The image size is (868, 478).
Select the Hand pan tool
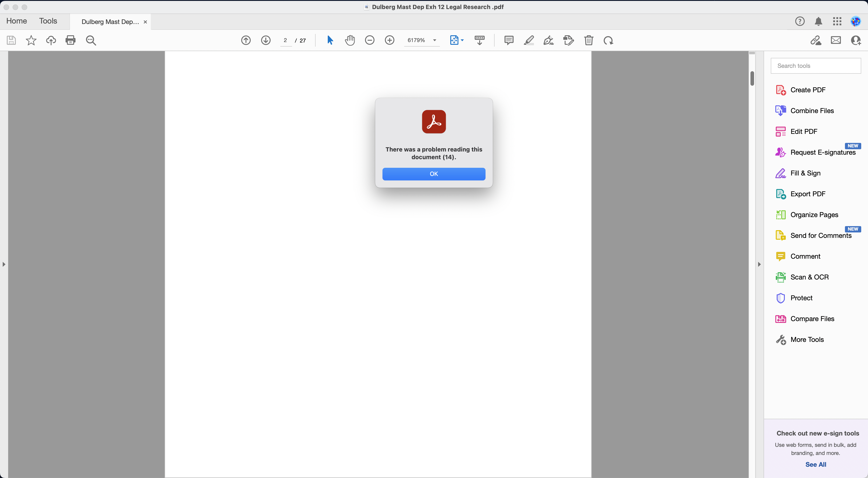[350, 40]
